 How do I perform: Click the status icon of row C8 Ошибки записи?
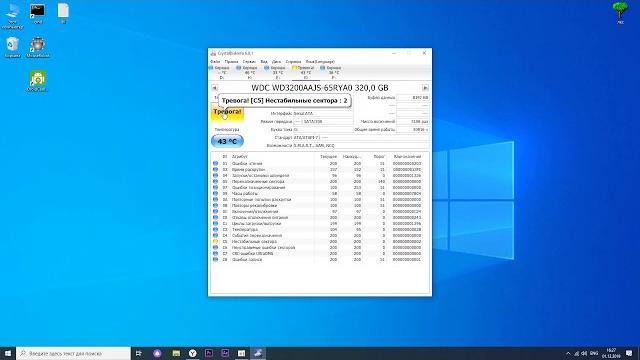(215, 260)
